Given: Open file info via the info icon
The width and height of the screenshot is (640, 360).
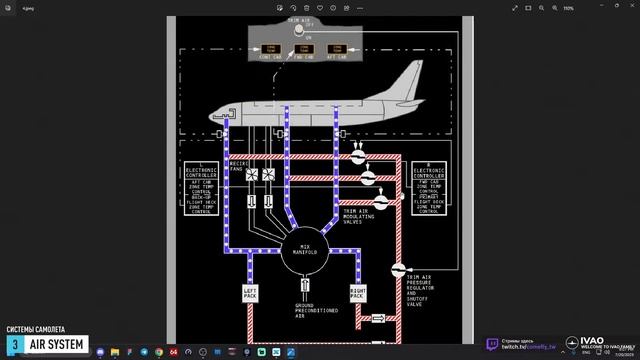Looking at the screenshot, I should tap(333, 8).
